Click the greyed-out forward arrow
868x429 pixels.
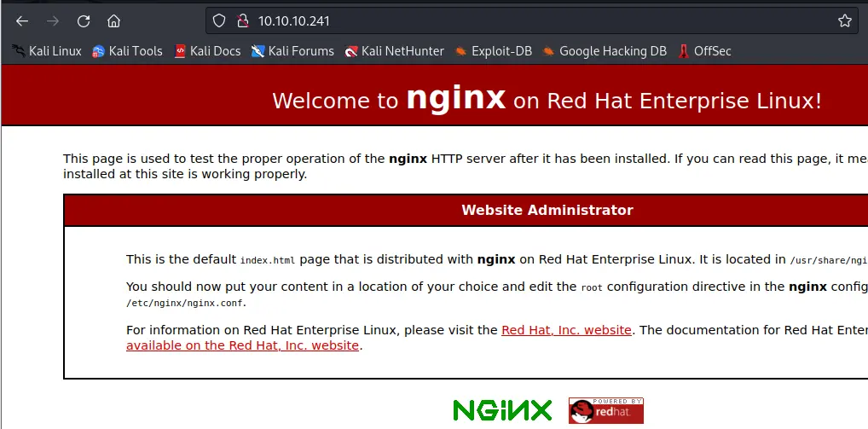click(x=53, y=21)
